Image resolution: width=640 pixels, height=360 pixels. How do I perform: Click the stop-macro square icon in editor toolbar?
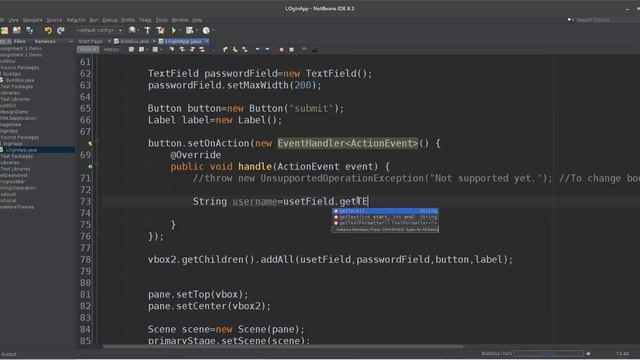click(291, 50)
